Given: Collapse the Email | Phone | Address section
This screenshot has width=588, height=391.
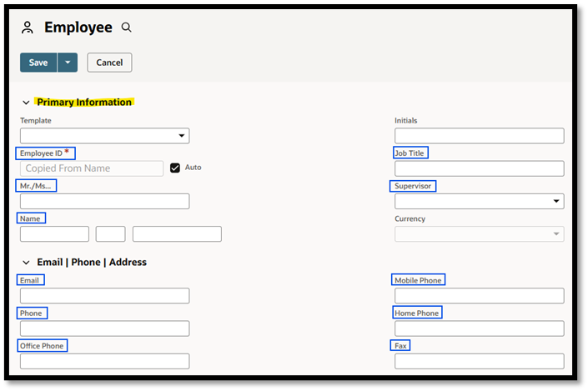Looking at the screenshot, I should pyautogui.click(x=26, y=263).
